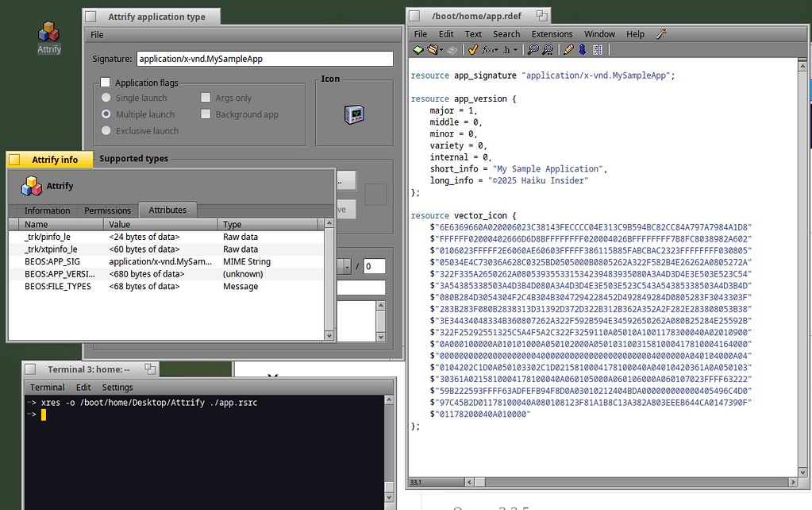Click the New document toolbar icon

418,50
